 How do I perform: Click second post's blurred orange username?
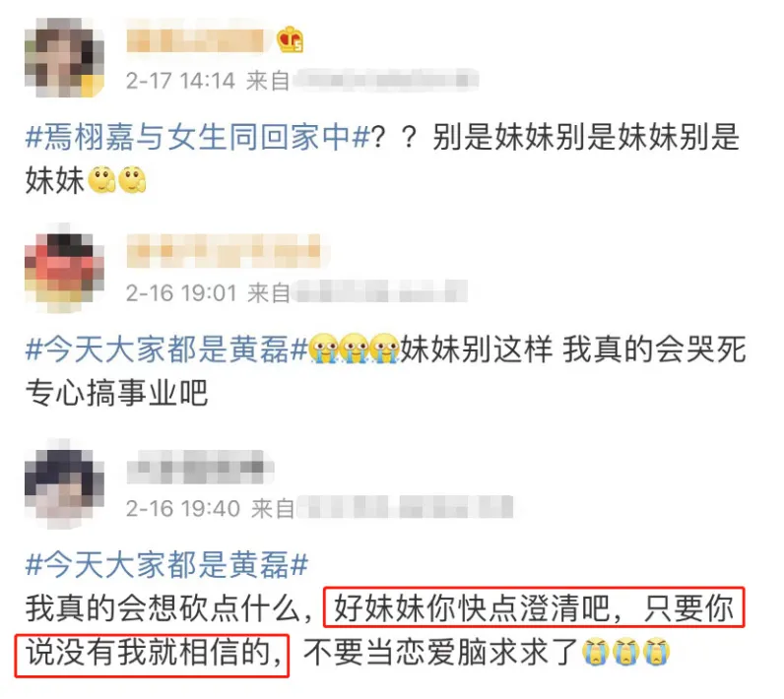point(224,251)
